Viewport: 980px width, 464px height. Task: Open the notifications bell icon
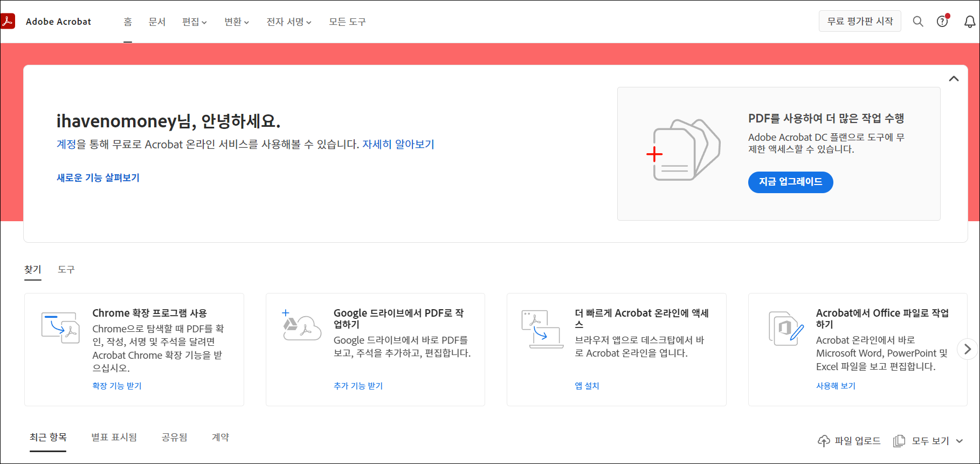point(969,22)
